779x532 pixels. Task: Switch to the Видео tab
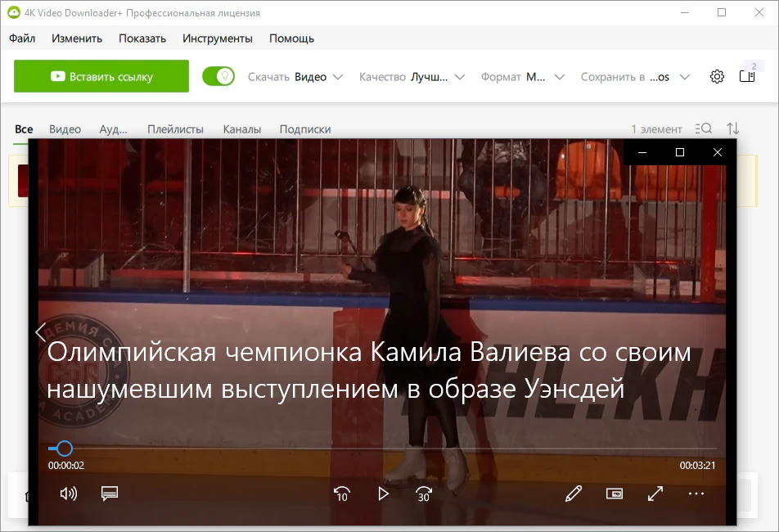click(65, 129)
